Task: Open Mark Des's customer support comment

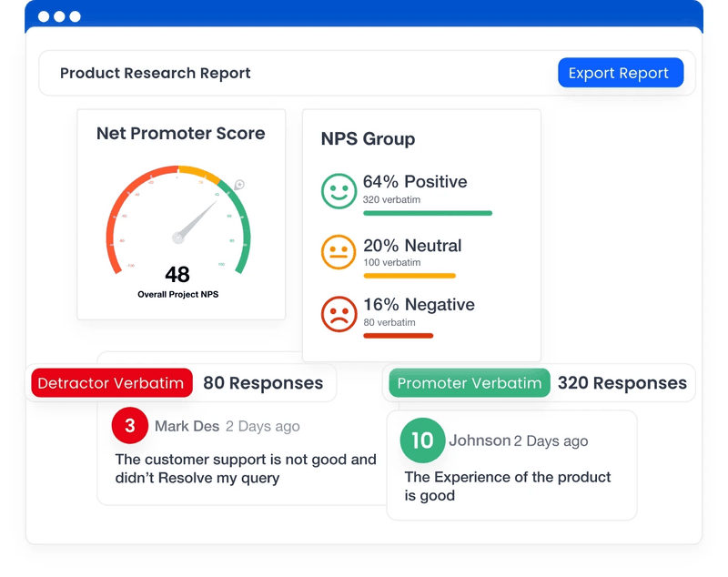Action: click(245, 469)
